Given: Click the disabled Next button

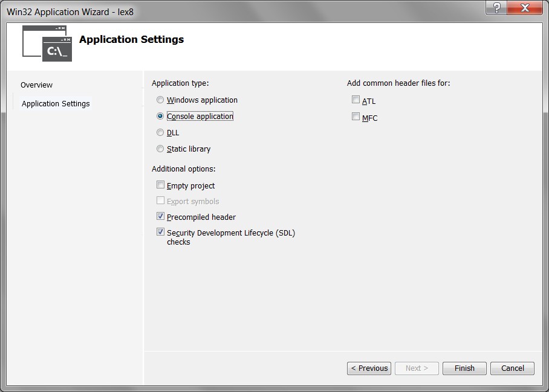Looking at the screenshot, I should [417, 368].
